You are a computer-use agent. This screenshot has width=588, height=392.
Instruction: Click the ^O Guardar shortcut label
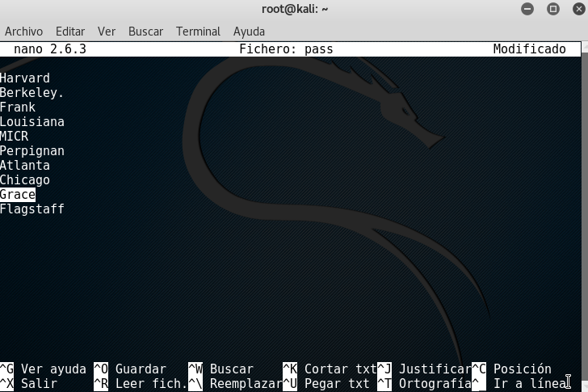click(x=129, y=369)
